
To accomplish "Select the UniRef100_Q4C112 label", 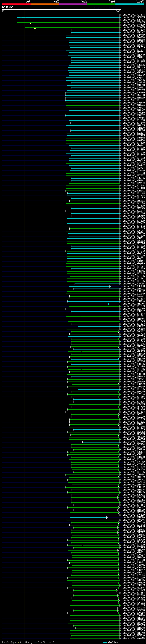I will coord(134,331).
